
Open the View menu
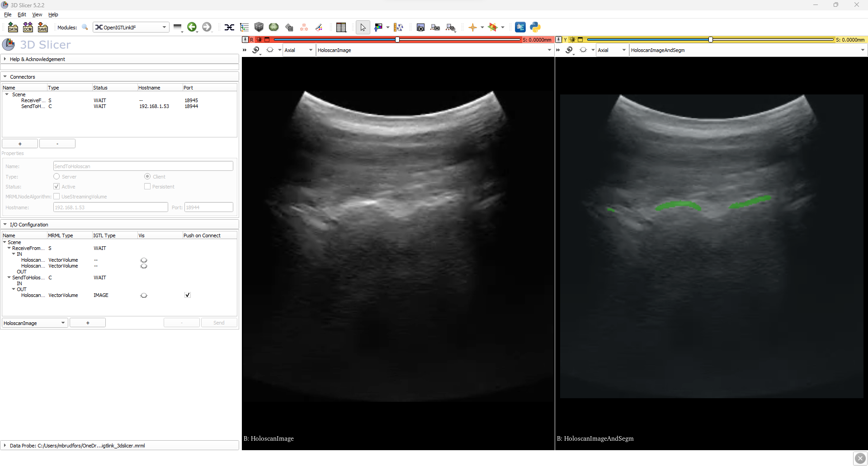[x=37, y=14]
